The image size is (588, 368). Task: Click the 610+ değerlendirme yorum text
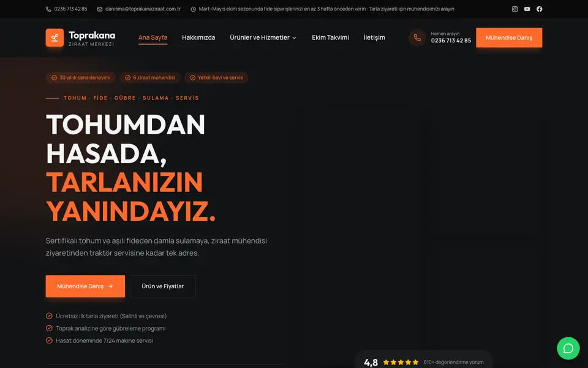[453, 362]
